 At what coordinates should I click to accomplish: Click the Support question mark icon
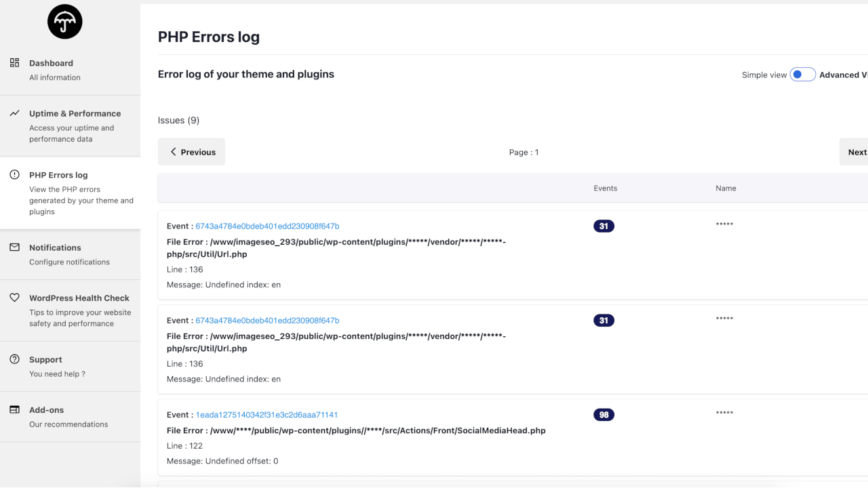coord(14,359)
